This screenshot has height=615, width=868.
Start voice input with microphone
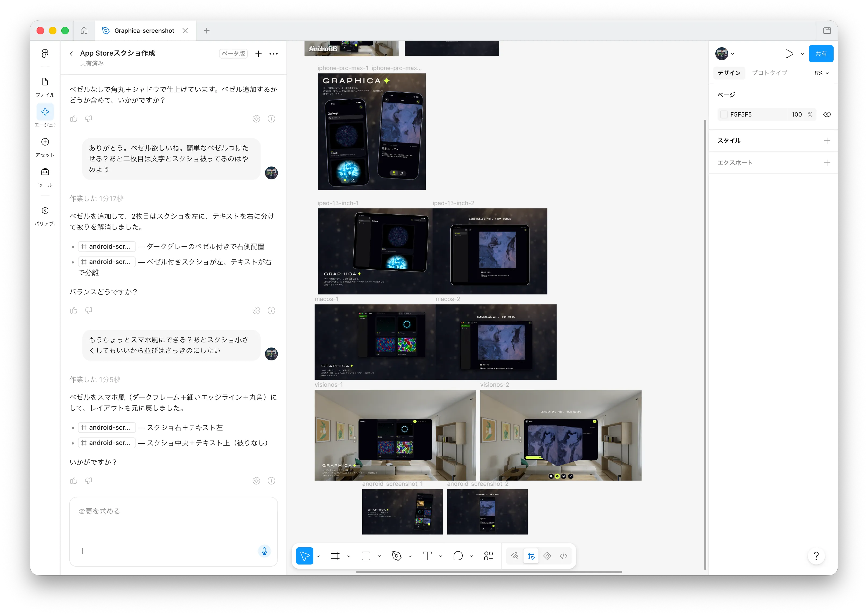[264, 551]
